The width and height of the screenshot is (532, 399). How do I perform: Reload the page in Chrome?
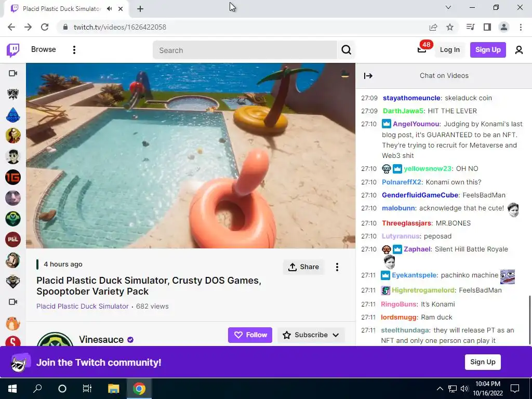[45, 27]
